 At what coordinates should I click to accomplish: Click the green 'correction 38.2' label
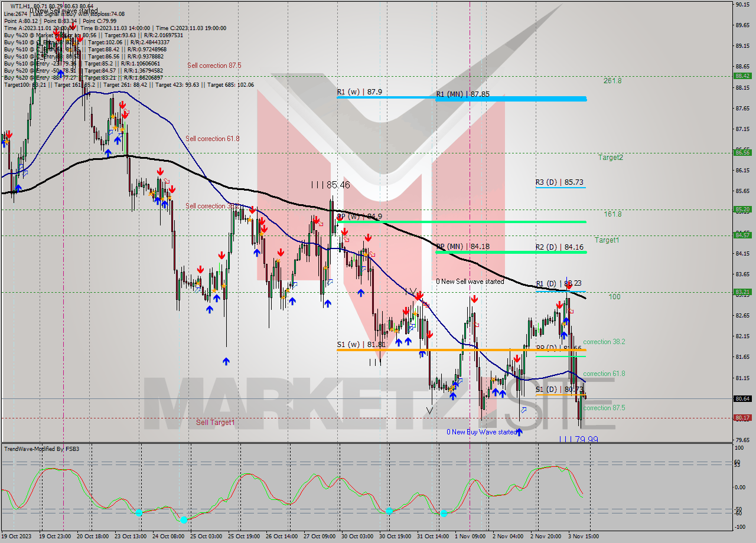click(604, 342)
